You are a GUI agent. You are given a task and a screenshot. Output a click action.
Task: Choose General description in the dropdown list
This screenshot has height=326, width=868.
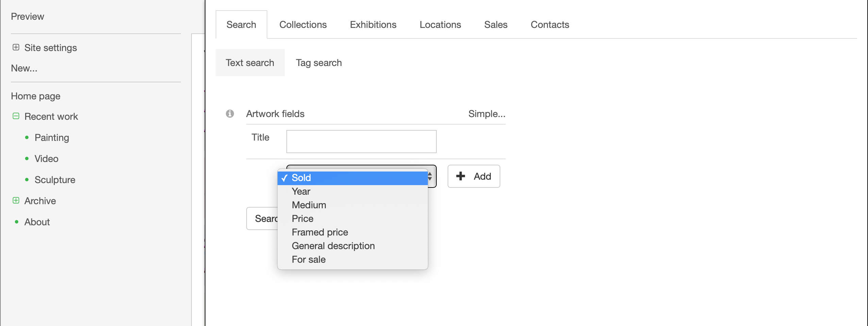tap(352, 246)
